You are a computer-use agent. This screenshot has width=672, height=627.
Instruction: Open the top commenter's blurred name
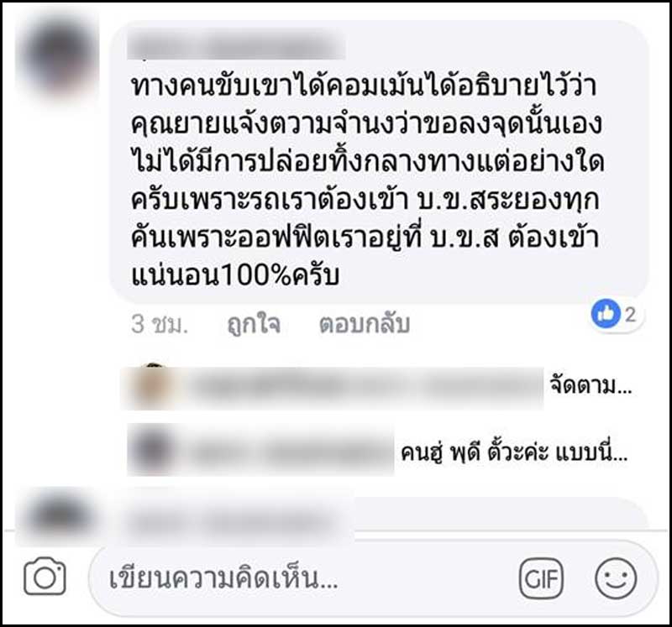pyautogui.click(x=237, y=45)
